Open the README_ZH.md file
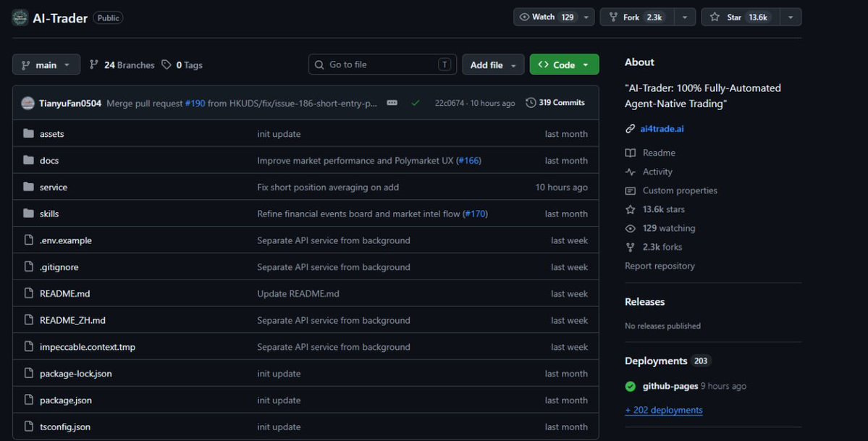868x441 pixels. tap(72, 320)
